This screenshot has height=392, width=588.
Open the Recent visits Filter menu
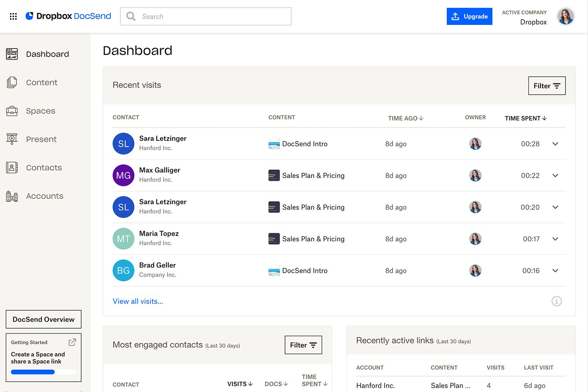point(547,86)
